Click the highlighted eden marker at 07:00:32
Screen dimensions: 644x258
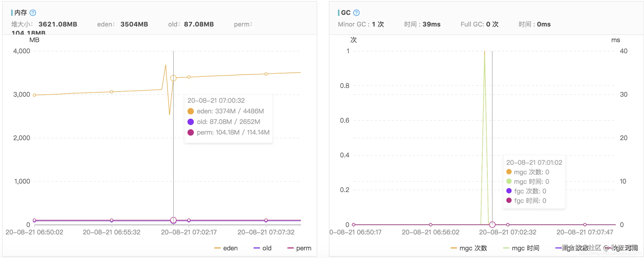pos(173,78)
